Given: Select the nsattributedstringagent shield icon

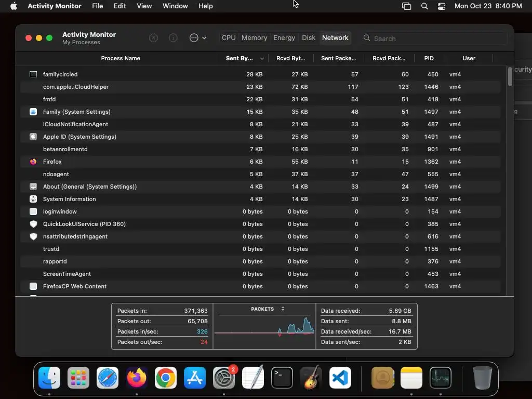Looking at the screenshot, I should click(33, 236).
